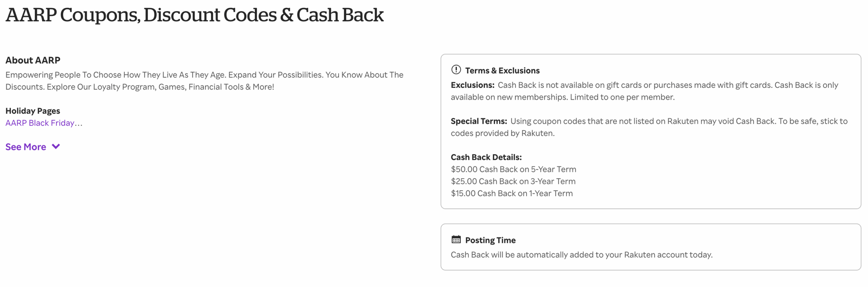868x287 pixels.
Task: Select the About AARP heading
Action: coord(33,60)
